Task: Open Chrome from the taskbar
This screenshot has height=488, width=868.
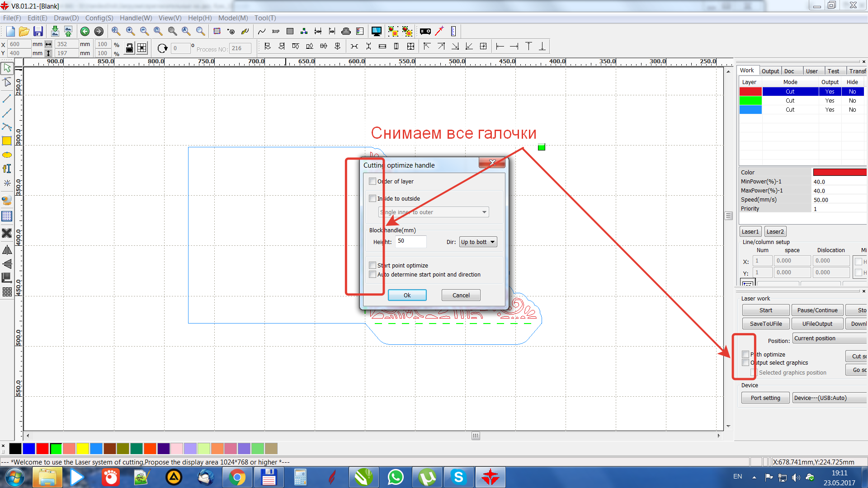Action: pyautogui.click(x=237, y=477)
